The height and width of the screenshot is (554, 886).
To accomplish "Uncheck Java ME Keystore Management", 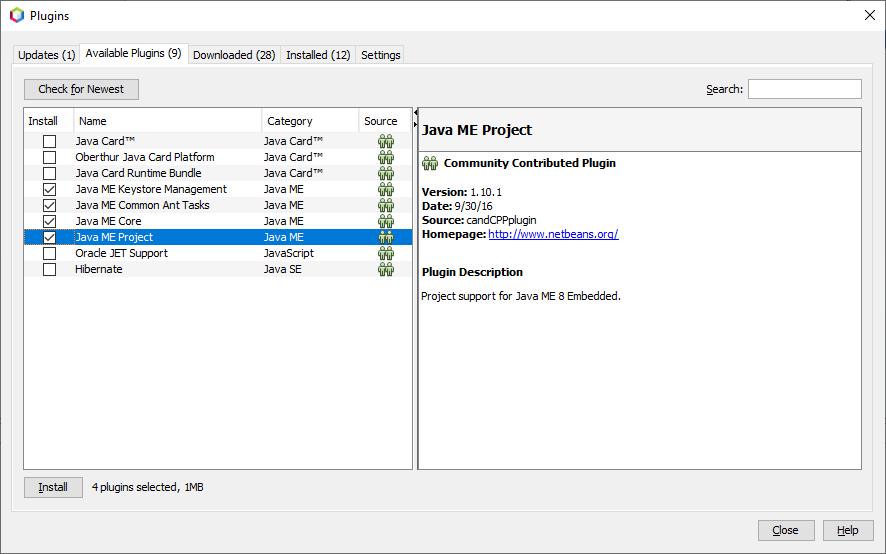I will coord(50,189).
